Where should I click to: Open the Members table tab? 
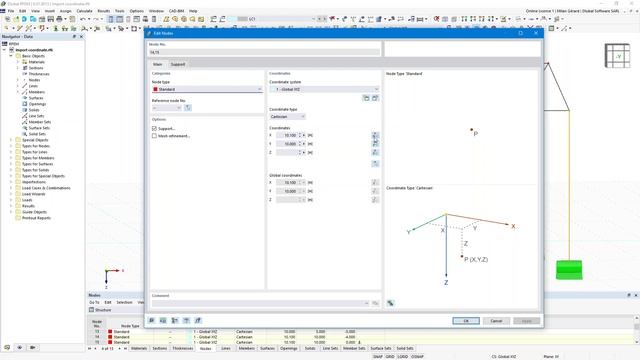pyautogui.click(x=246, y=349)
